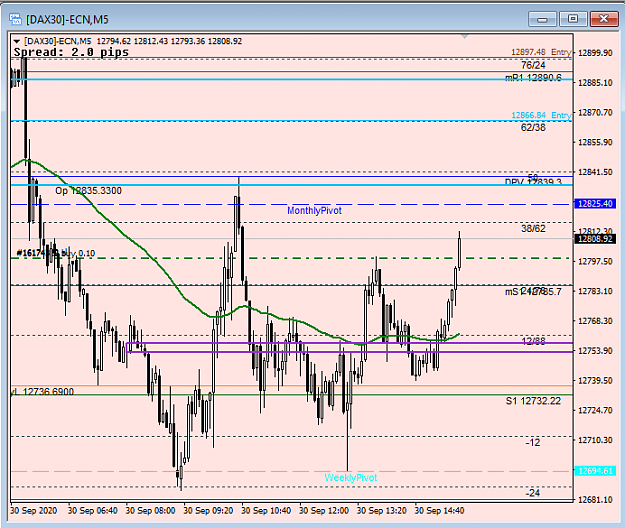The height and width of the screenshot is (528, 625).
Task: Select the '-24' level label
Action: click(533, 493)
